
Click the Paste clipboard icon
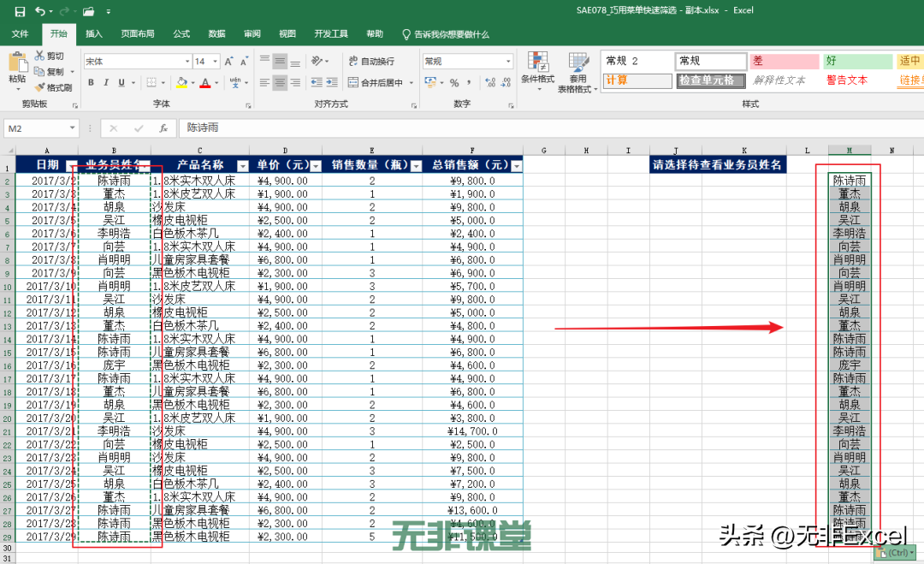tap(18, 62)
